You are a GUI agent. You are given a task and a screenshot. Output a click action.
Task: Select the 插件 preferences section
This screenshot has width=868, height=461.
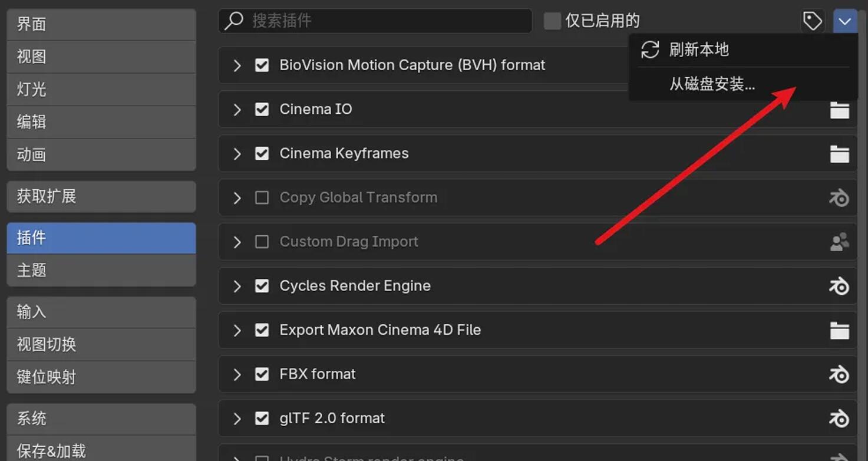tap(101, 238)
